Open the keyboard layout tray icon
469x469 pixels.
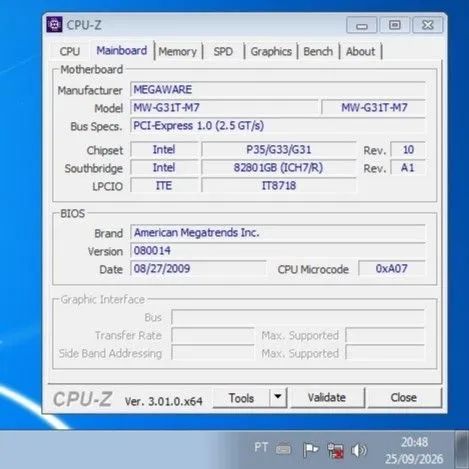pyautogui.click(x=283, y=450)
